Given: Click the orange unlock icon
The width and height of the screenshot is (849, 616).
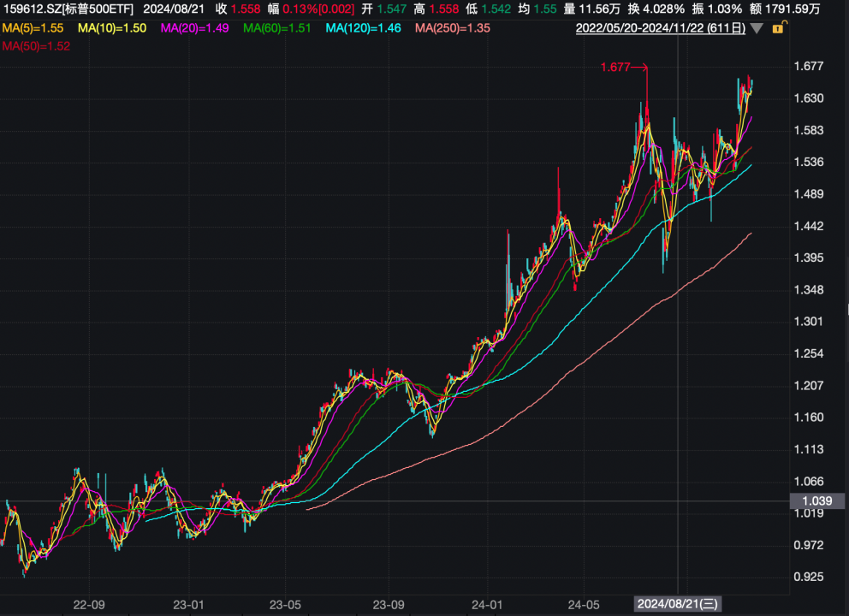Looking at the screenshot, I should [779, 27].
